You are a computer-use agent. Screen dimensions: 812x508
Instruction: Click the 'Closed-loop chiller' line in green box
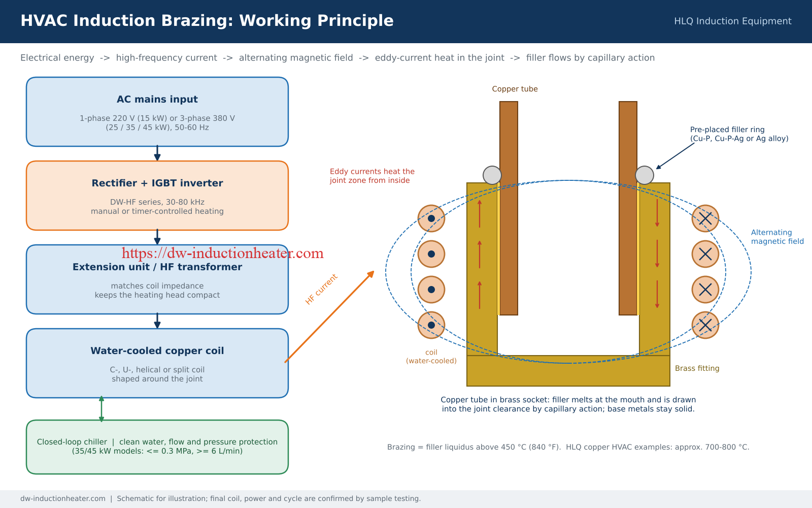pyautogui.click(x=157, y=442)
